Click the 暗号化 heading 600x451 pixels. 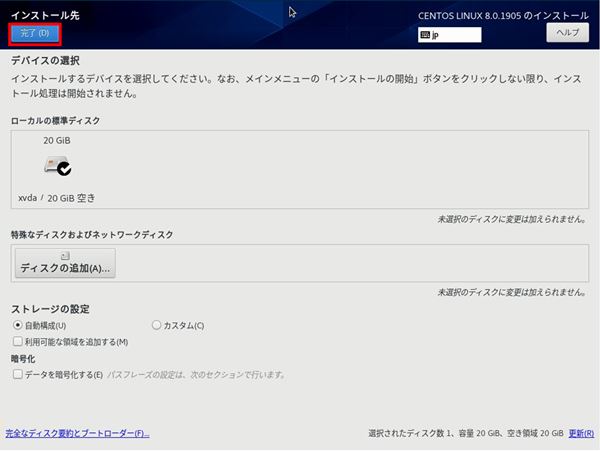pos(23,359)
